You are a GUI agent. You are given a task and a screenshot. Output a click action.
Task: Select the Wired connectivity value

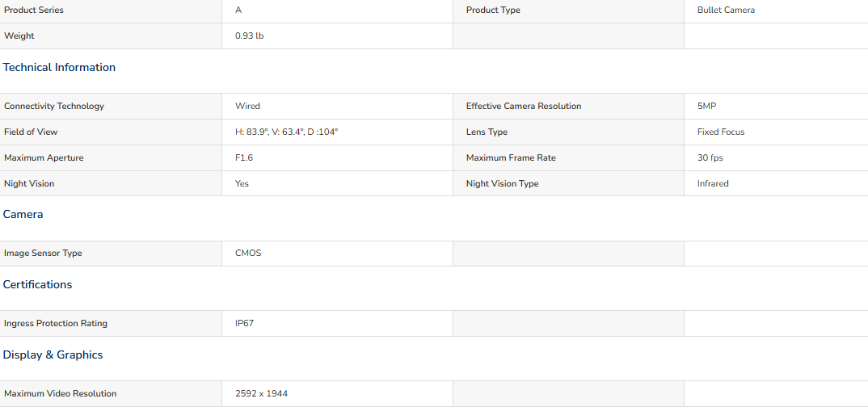click(247, 106)
